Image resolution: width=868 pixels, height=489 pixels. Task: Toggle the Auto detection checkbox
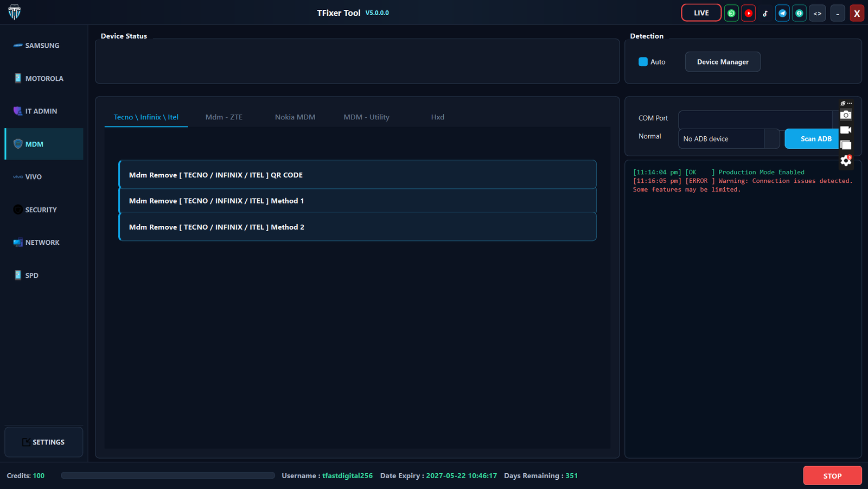pyautogui.click(x=643, y=62)
